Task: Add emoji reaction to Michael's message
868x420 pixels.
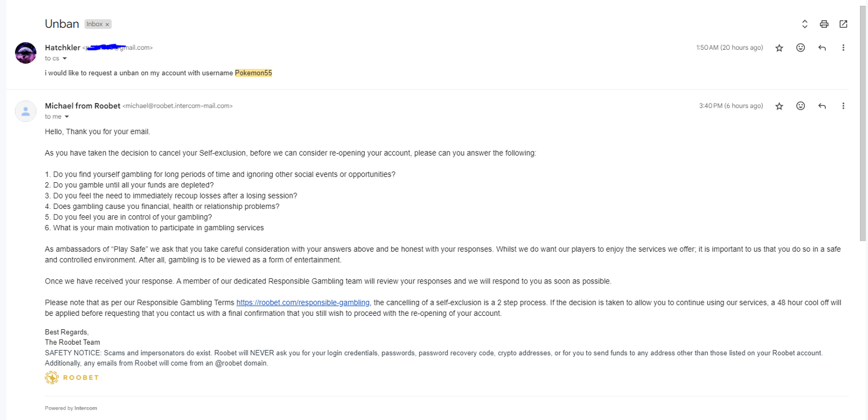Action: (x=800, y=106)
